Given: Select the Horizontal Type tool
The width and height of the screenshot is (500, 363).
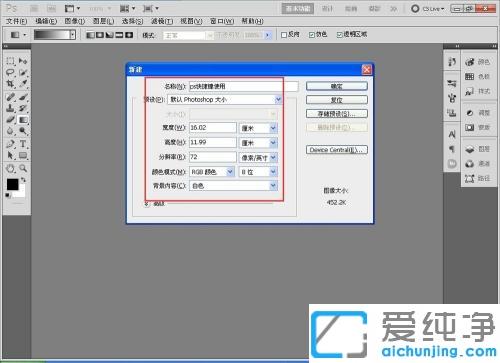Looking at the screenshot, I should [23, 144].
